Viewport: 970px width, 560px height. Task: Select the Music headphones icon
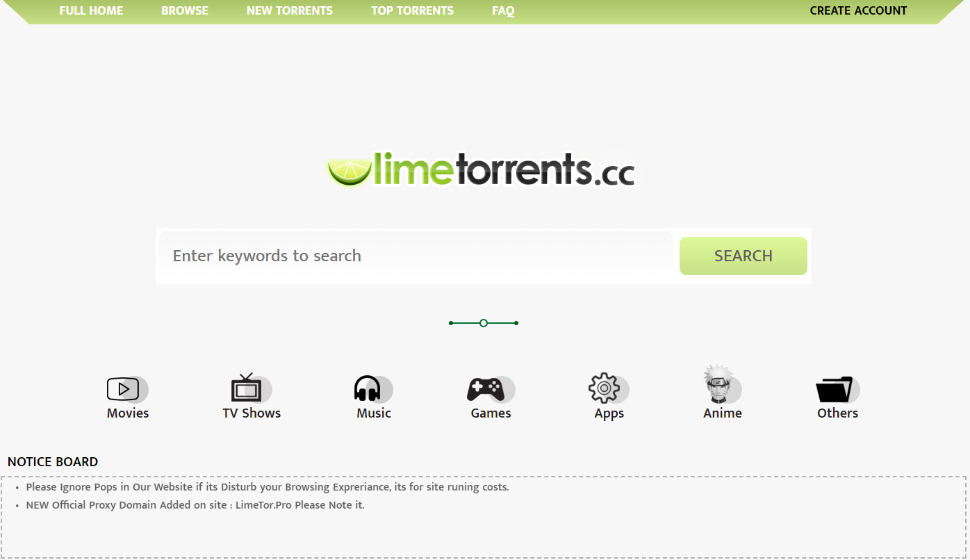coord(367,388)
